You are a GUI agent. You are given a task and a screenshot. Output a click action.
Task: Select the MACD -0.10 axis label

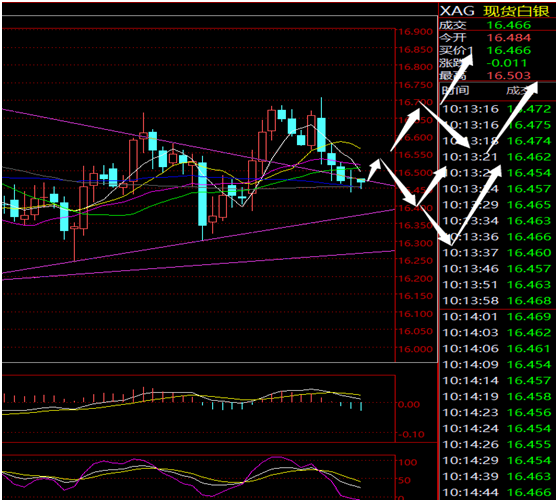[x=411, y=435]
